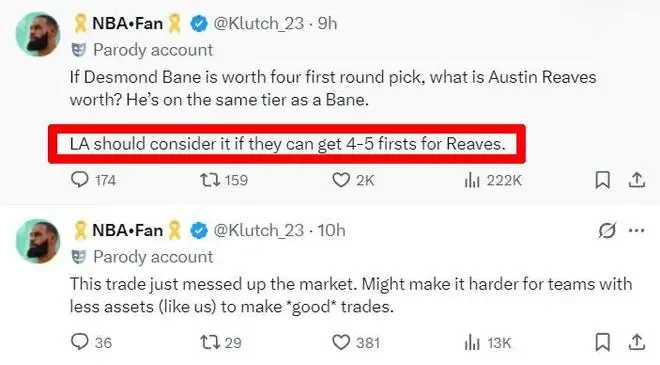
Task: Share the second tweet via upload icon
Action: coord(637,342)
